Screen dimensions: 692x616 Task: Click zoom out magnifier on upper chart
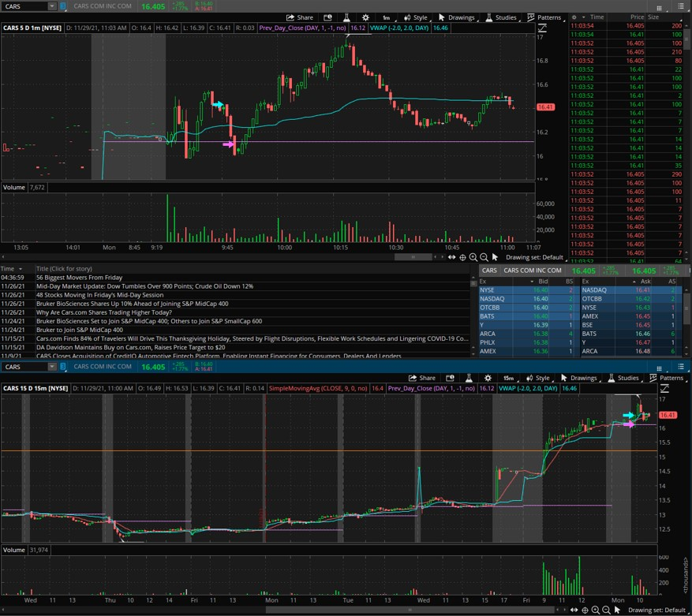point(484,257)
